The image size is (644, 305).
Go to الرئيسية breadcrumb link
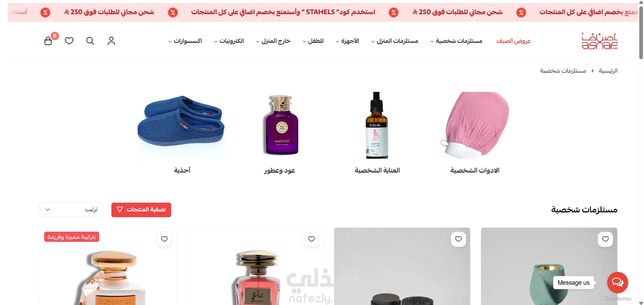(x=608, y=71)
